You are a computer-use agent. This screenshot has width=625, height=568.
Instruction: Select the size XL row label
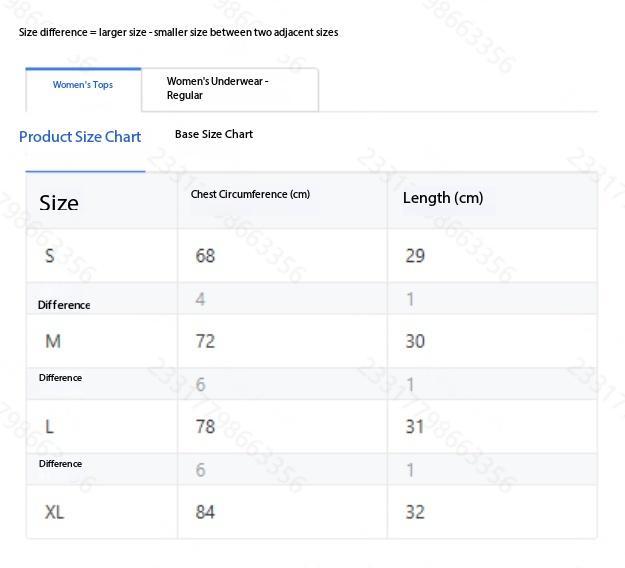pos(54,512)
